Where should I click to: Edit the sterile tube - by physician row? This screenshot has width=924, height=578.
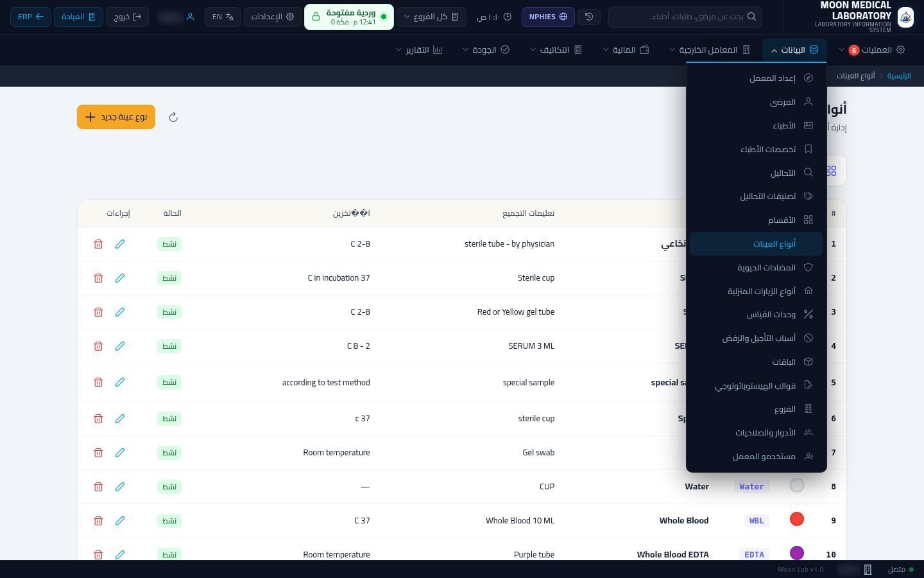click(120, 244)
